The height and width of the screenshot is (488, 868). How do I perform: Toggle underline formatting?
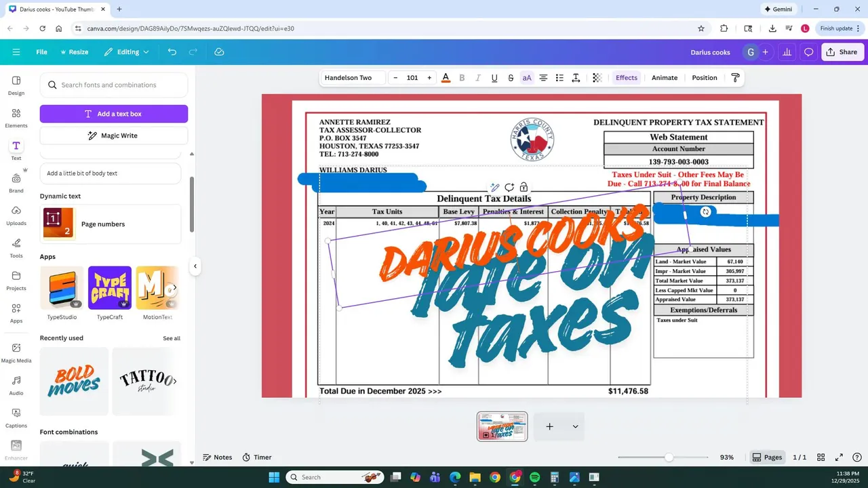coord(494,78)
